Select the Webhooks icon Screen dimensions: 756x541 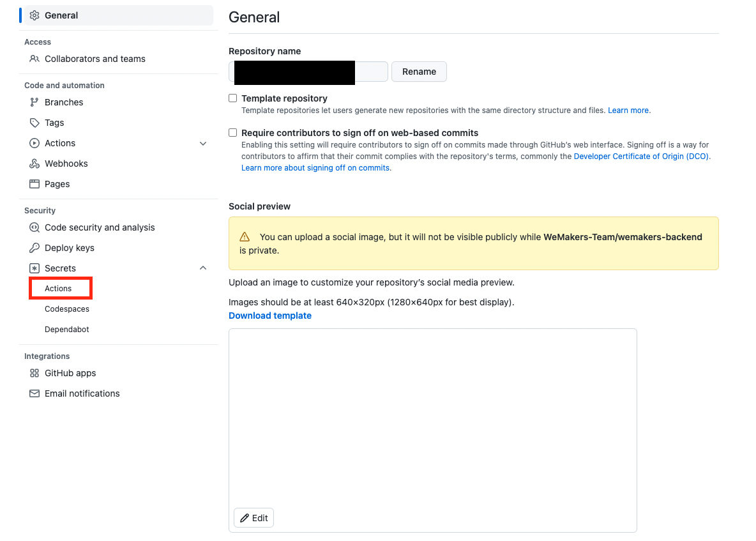(x=34, y=163)
